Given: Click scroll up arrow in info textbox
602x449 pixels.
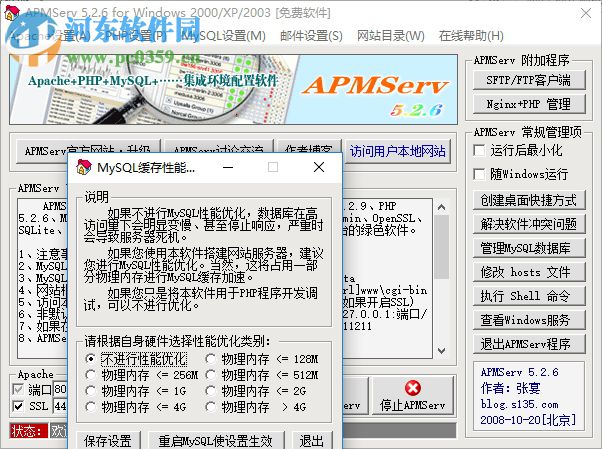Looking at the screenshot, I should point(442,207).
